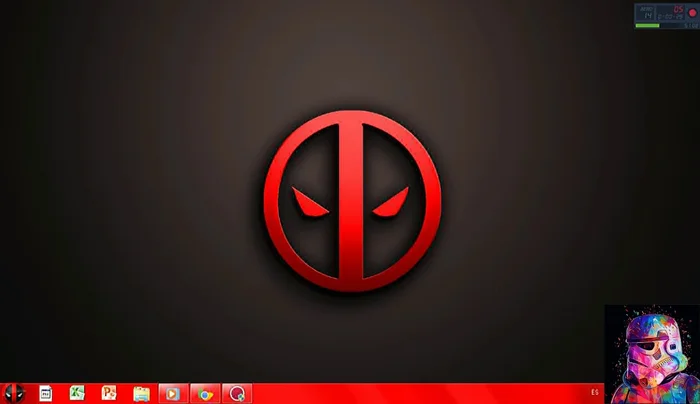This screenshot has width=700, height=404.
Task: Open the Deadpool-themed Start button
Action: click(14, 393)
